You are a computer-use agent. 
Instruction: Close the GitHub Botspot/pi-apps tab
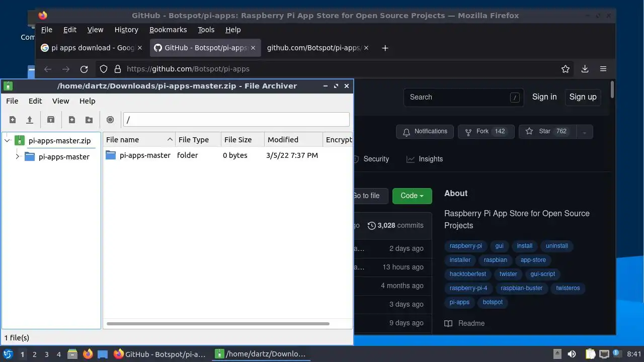pos(253,48)
